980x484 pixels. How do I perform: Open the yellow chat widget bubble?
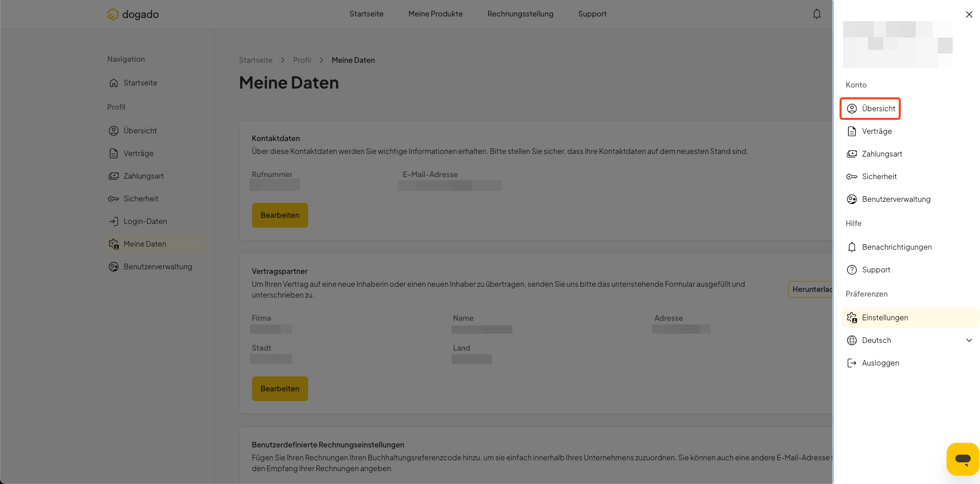[x=963, y=459]
